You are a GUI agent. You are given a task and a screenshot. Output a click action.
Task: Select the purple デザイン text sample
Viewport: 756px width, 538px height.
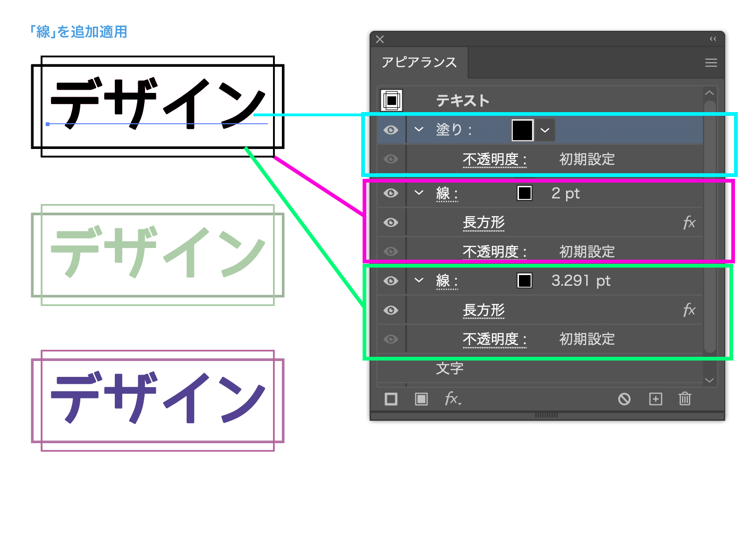click(158, 398)
